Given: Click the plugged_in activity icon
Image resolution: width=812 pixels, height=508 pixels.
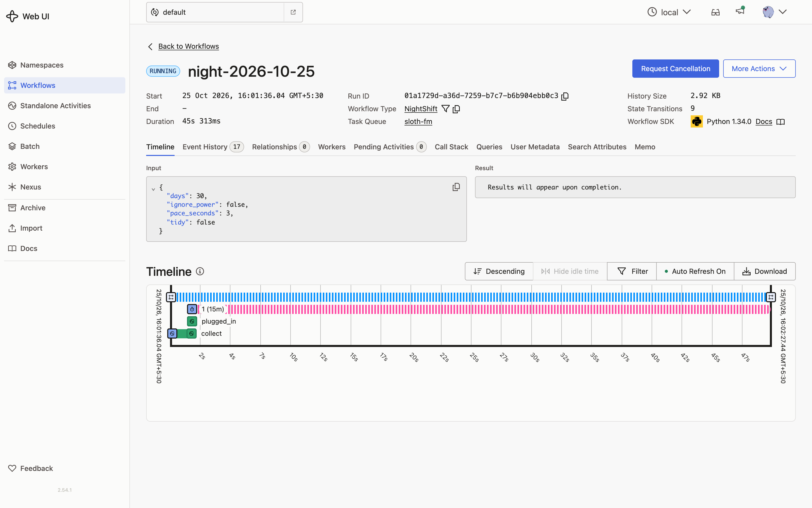Looking at the screenshot, I should pyautogui.click(x=192, y=321).
